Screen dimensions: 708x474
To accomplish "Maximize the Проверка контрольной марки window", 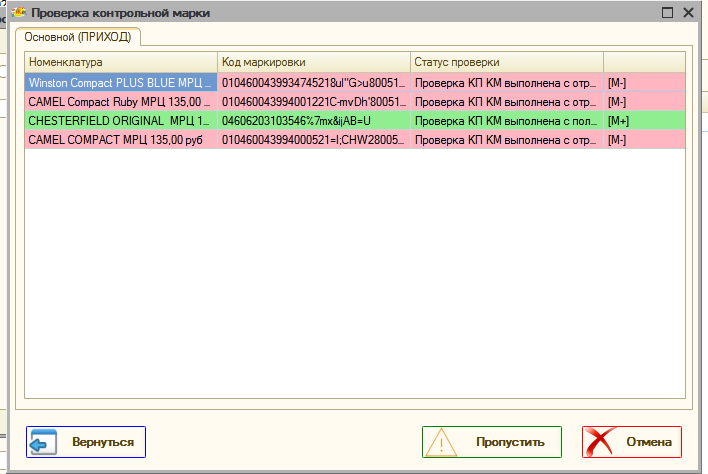I will click(667, 13).
